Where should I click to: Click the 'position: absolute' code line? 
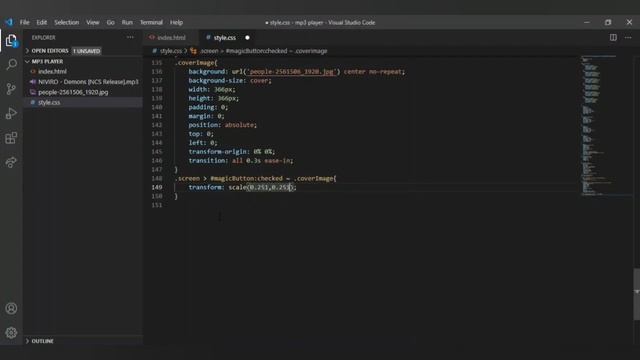(x=222, y=125)
